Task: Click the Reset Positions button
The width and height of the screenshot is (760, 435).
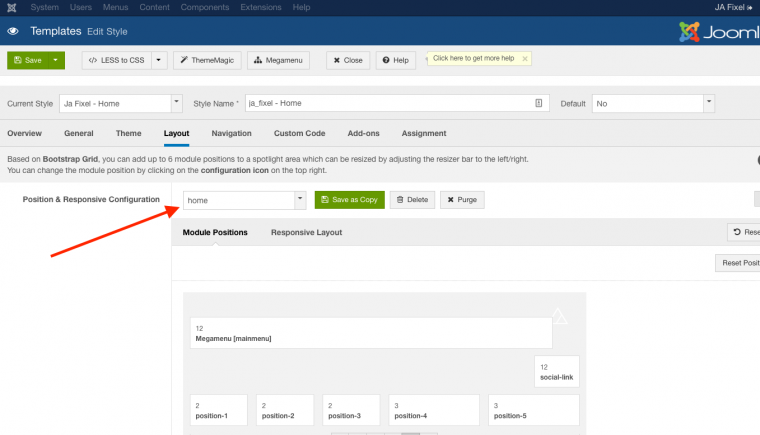Action: click(x=738, y=263)
